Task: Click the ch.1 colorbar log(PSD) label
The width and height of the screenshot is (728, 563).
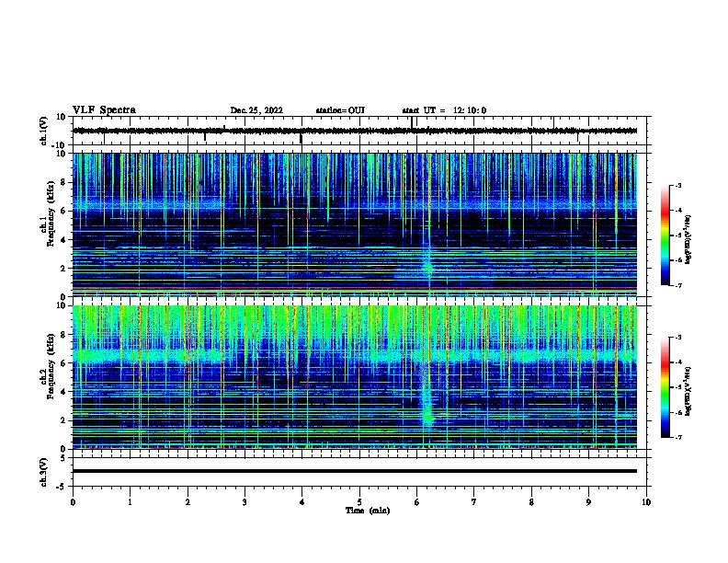Action: pyautogui.click(x=688, y=239)
